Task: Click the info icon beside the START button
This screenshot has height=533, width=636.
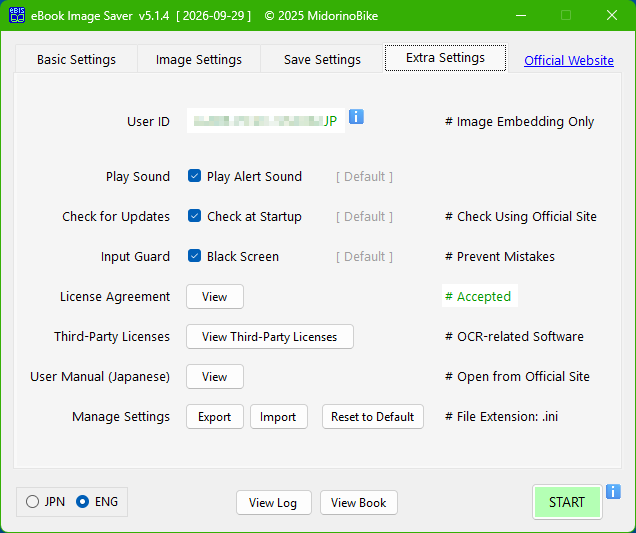Action: (613, 492)
